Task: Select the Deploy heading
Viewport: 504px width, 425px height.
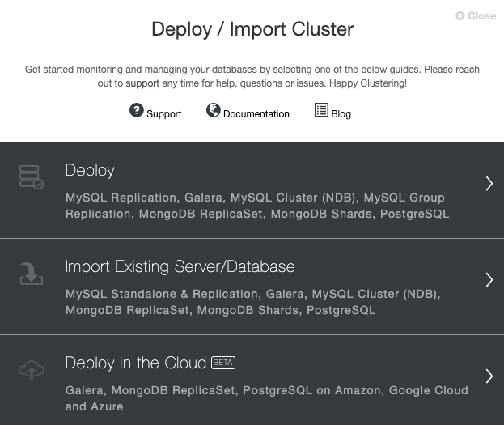Action: tap(90, 171)
